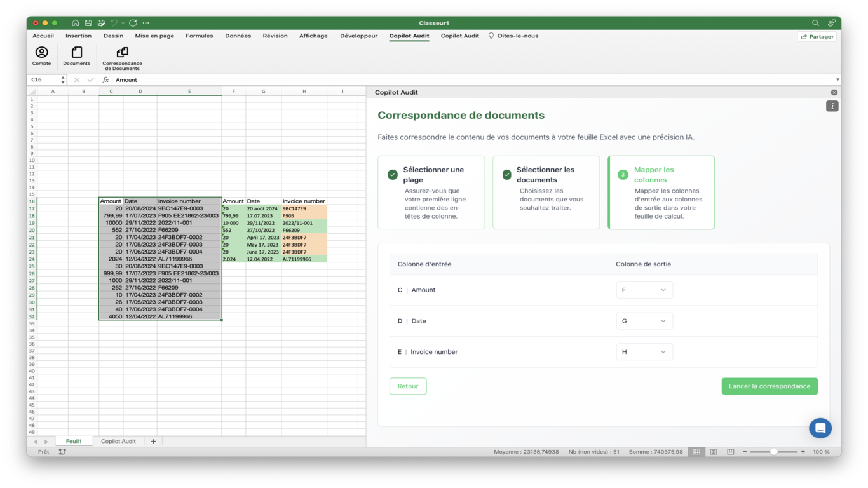Open output column dropdown for Date
868x488 pixels.
point(644,321)
